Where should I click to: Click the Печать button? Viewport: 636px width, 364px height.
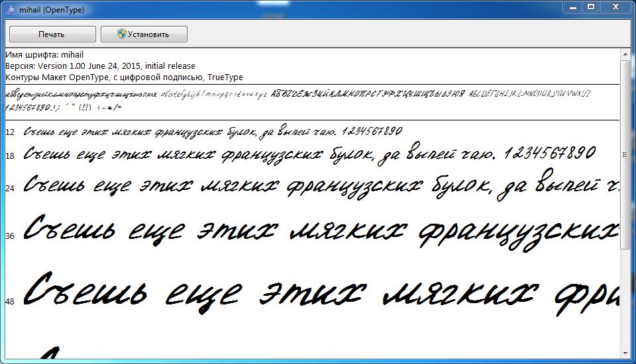(x=52, y=34)
